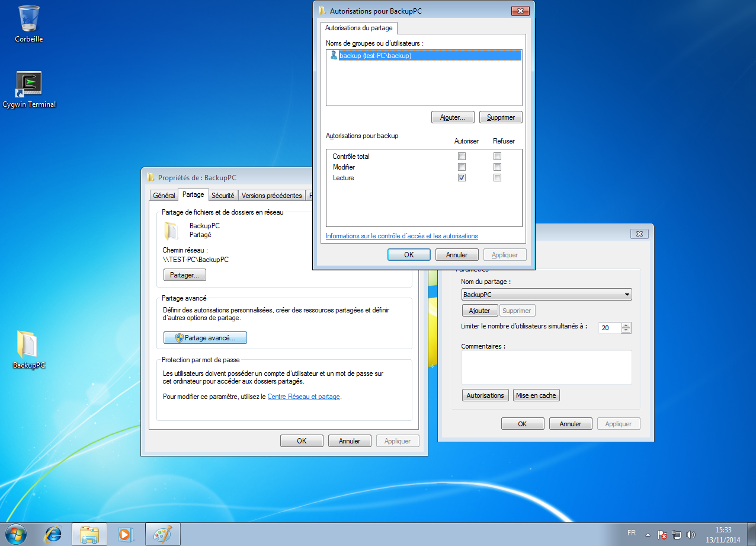Tick the Lecture Refuser checkbox
Viewport: 756px width, 546px height.
[498, 178]
